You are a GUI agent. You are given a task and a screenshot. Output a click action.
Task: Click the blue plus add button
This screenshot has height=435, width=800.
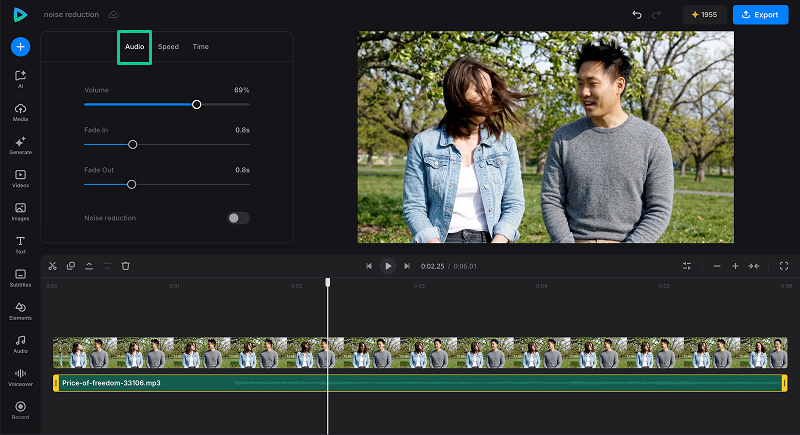(20, 47)
